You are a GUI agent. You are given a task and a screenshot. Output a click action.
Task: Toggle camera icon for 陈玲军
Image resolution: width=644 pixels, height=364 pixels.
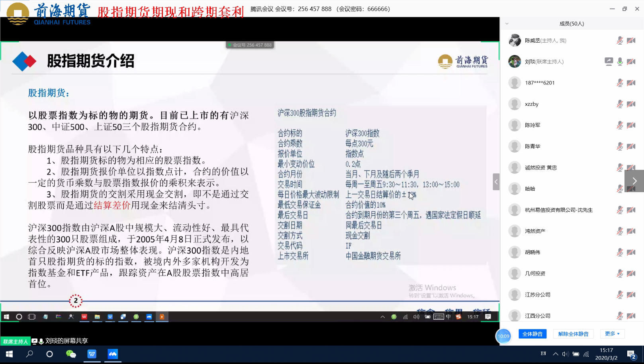(631, 125)
